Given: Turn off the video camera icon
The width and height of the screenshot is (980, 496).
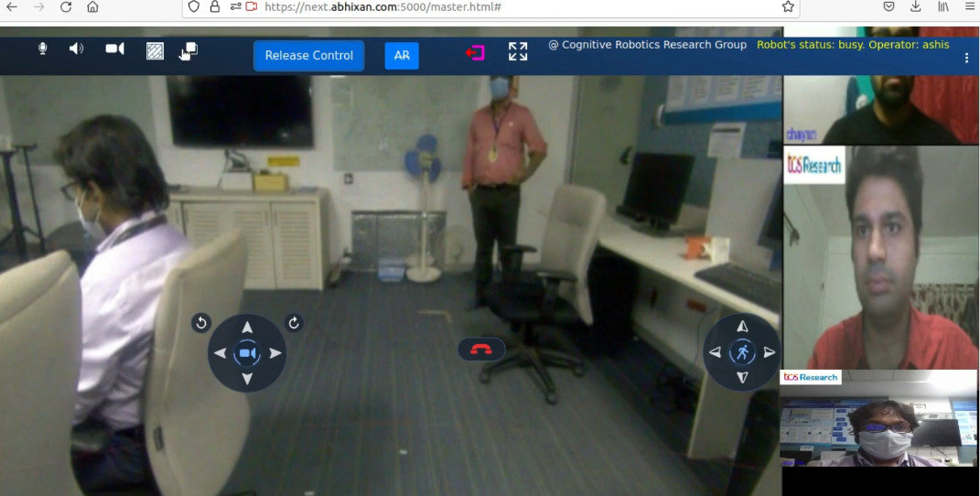Looking at the screenshot, I should tap(115, 49).
